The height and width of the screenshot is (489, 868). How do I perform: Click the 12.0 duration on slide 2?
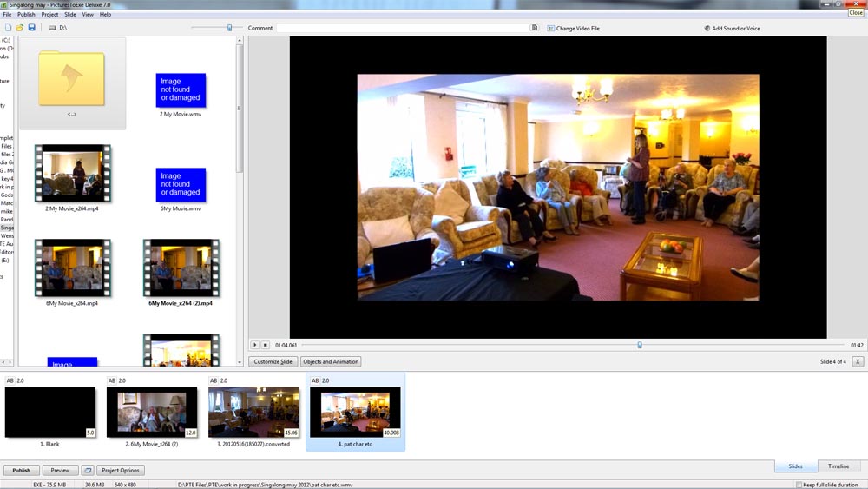(x=190, y=433)
